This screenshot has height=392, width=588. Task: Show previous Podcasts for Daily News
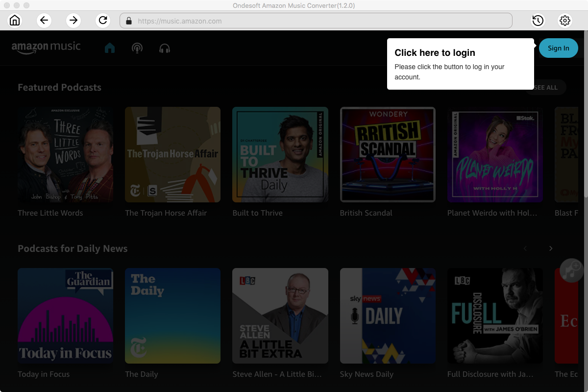coord(525,248)
